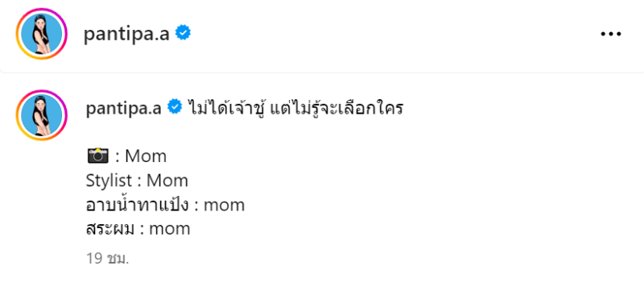644x295 pixels.
Task: Click mom on the อาบน้ำทาแป้ง line
Action: click(225, 206)
